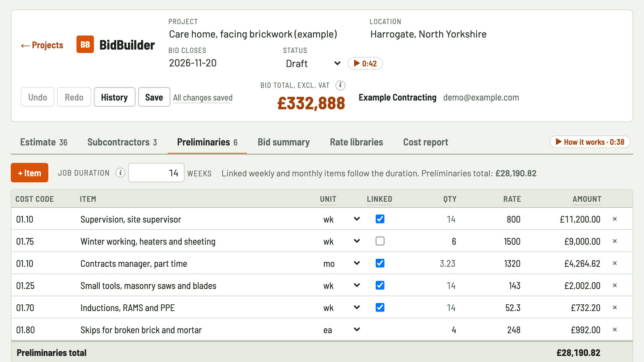This screenshot has width=644, height=362.
Task: Play the 0:42 status video
Action: (365, 63)
